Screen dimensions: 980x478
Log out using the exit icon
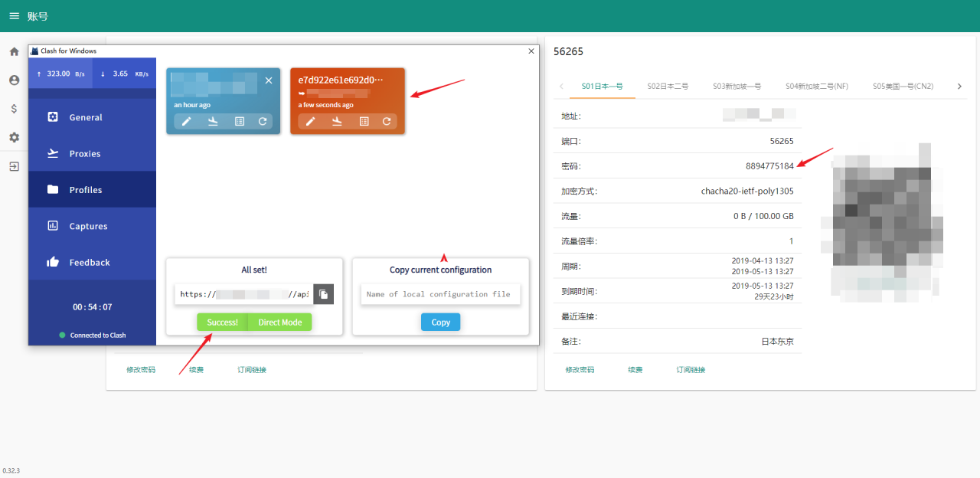pos(13,165)
